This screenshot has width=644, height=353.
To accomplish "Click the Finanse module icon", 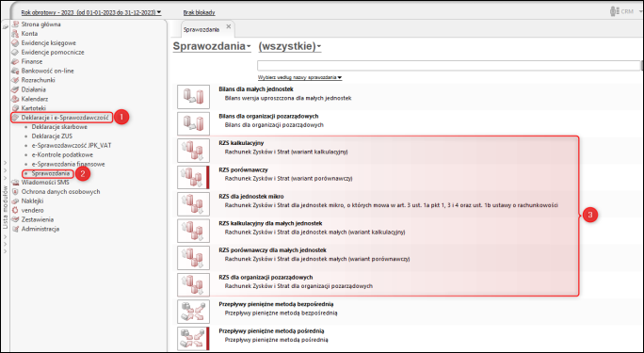I will [16, 61].
